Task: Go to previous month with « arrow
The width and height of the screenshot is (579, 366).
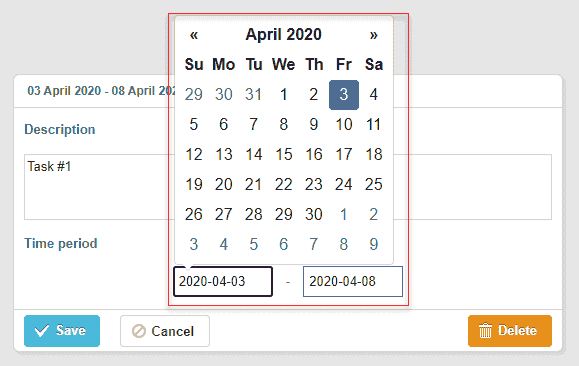Action: tap(193, 35)
